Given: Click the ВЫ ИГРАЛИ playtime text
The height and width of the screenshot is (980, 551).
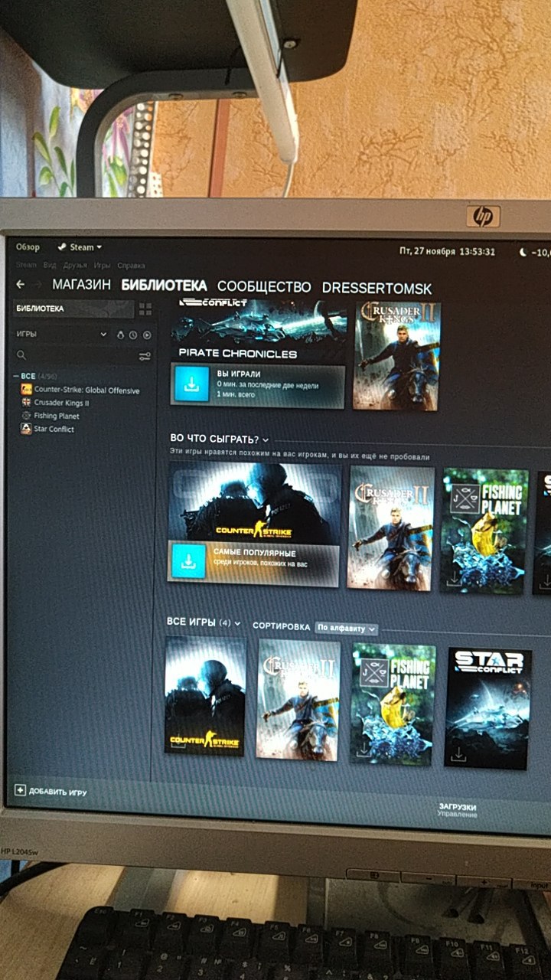Looking at the screenshot, I should [x=239, y=374].
